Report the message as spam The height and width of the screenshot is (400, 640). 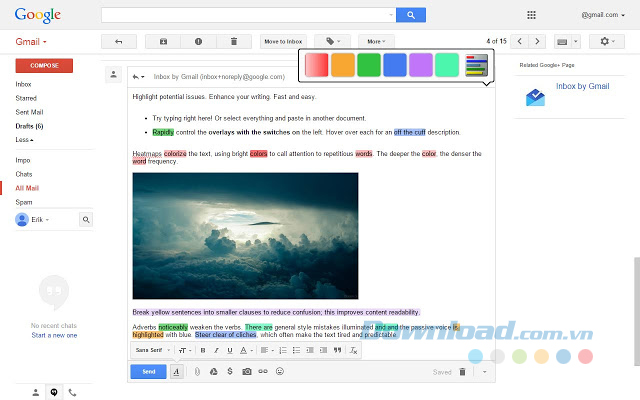pyautogui.click(x=198, y=42)
